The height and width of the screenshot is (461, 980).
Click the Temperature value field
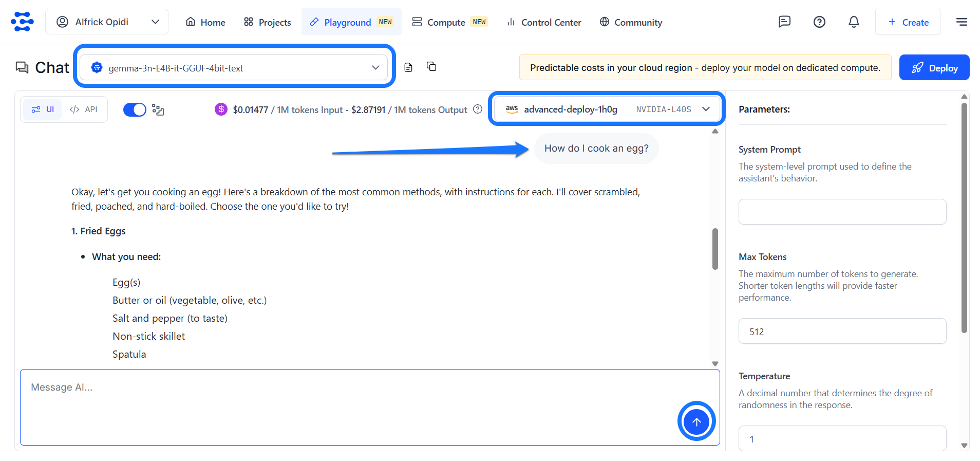tap(842, 438)
